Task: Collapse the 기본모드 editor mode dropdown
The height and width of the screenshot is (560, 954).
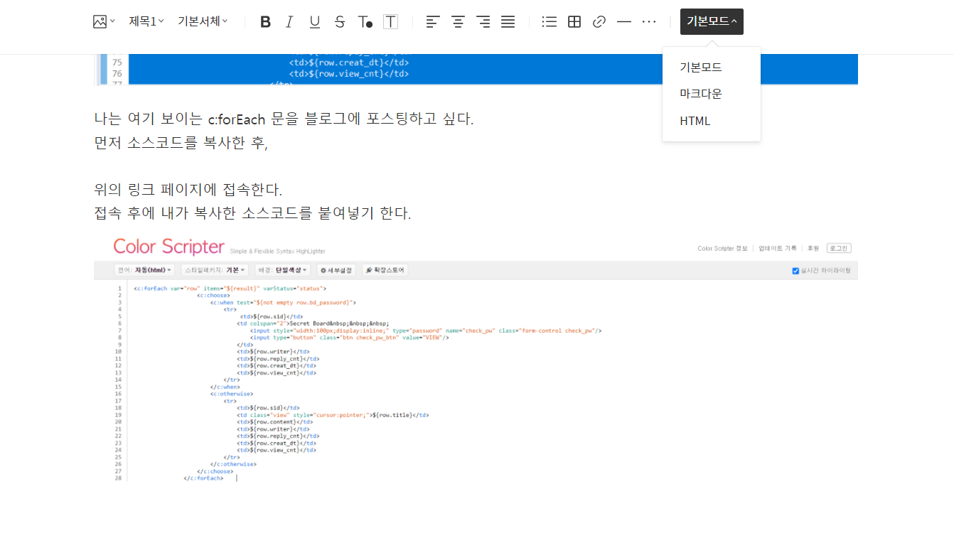Action: (x=712, y=22)
